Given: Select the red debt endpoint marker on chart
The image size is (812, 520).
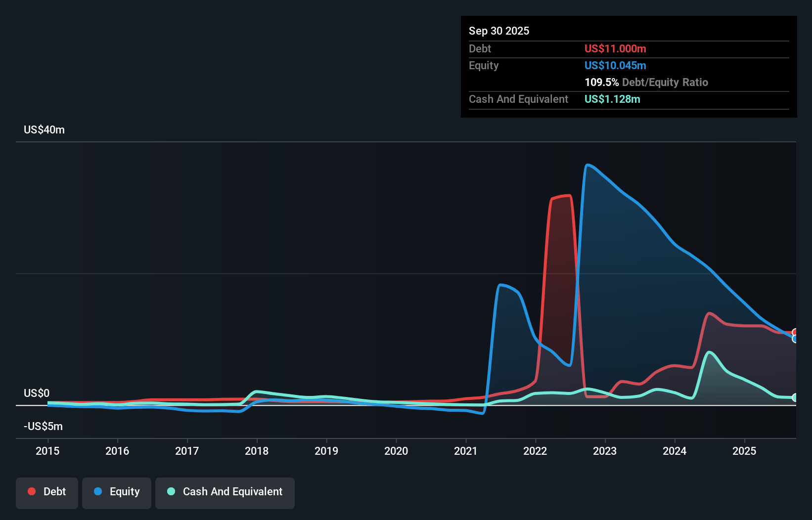Looking at the screenshot, I should (x=795, y=332).
